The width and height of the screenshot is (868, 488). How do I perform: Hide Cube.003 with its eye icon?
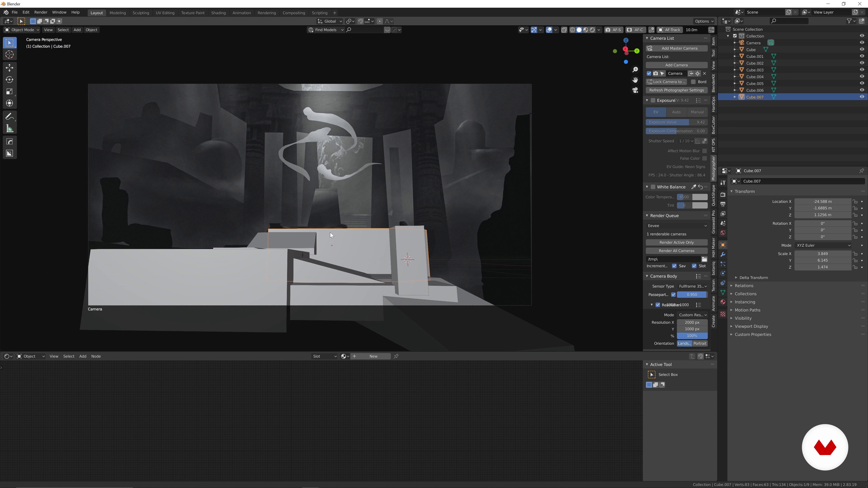862,70
